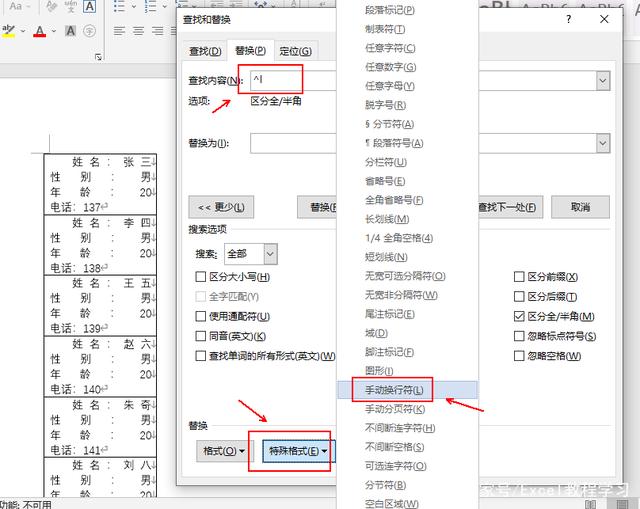Choose § 分节符(A) menu item
640x509 pixels.
point(407,124)
